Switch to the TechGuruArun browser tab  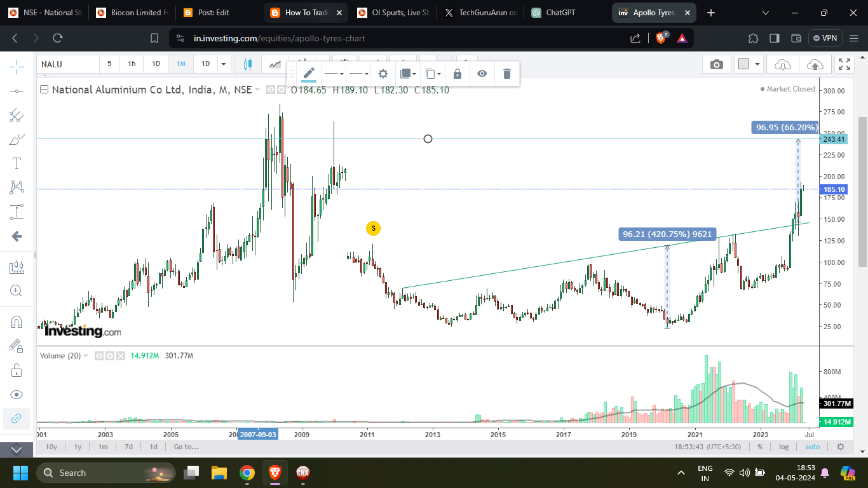480,13
